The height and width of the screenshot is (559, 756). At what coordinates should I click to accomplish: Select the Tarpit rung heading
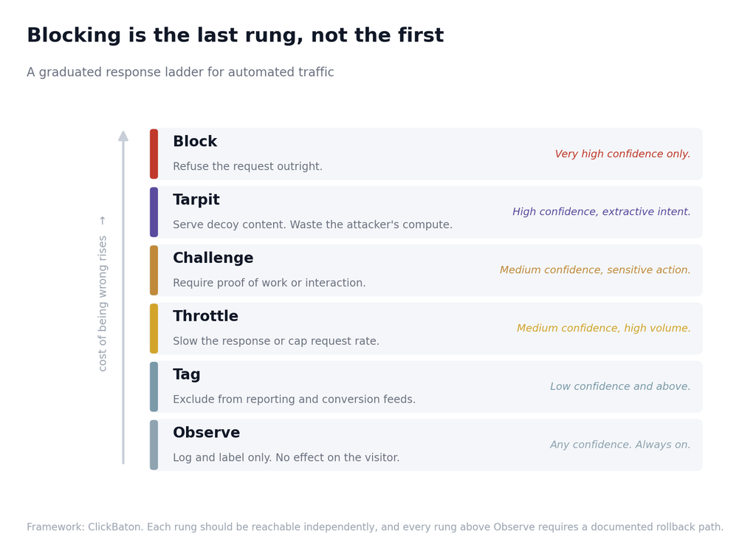(x=196, y=199)
